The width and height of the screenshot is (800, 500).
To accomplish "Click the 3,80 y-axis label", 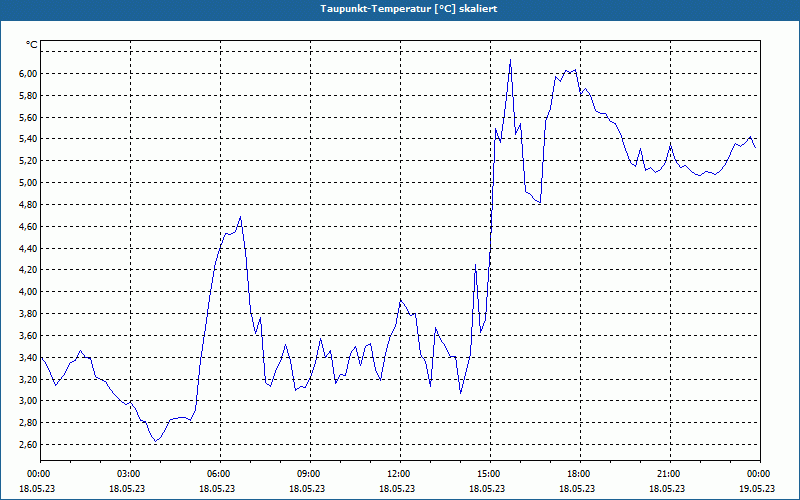I will point(29,314).
